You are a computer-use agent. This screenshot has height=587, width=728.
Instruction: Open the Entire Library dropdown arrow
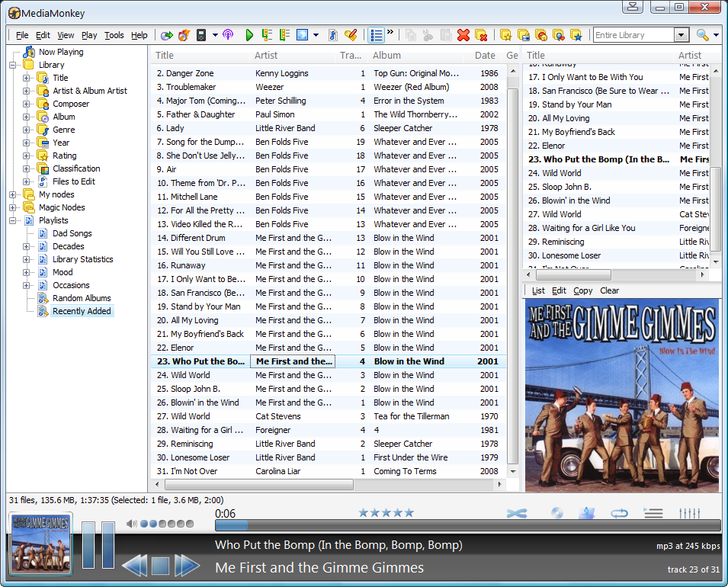681,35
